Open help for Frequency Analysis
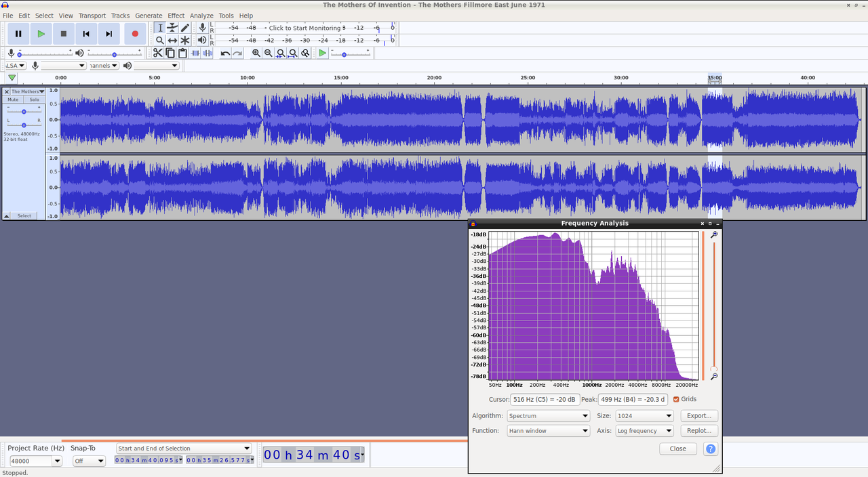 [710, 449]
